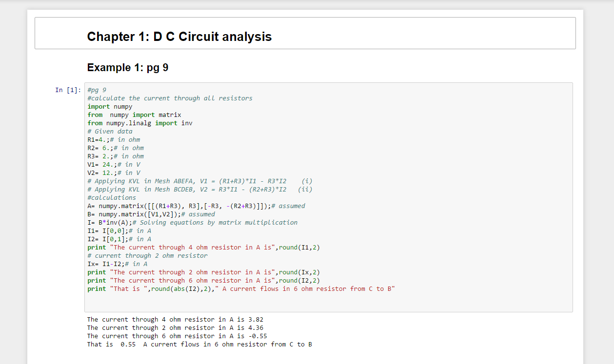Click the Ix= I1-I2 code line

(117, 264)
